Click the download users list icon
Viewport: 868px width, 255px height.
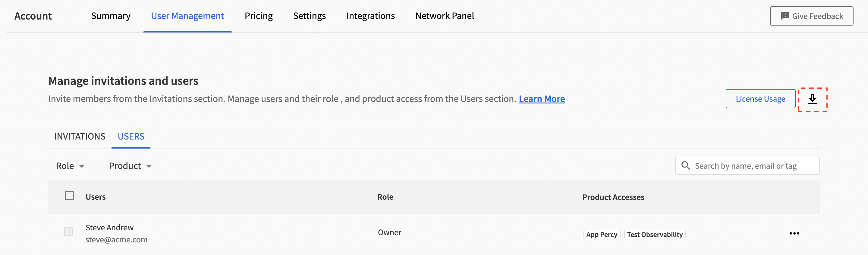point(813,99)
